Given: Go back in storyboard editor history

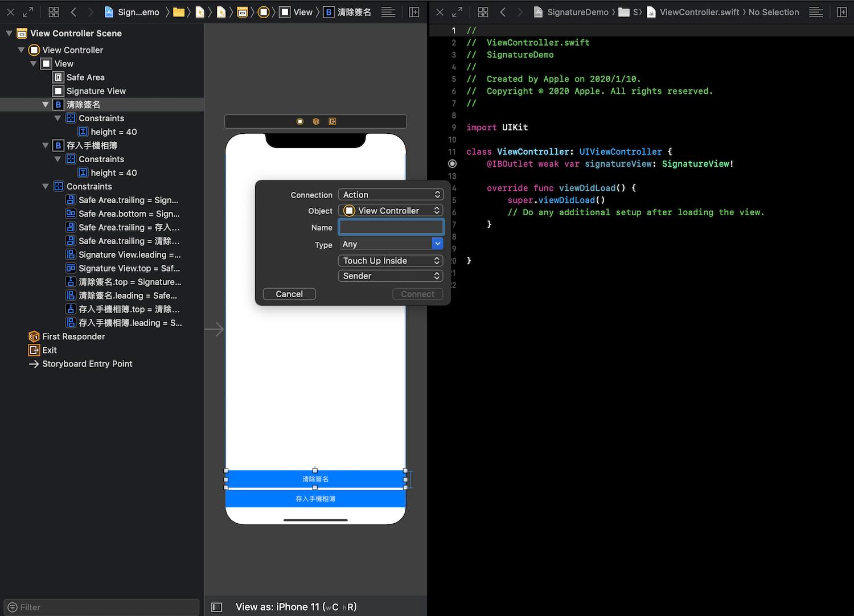Looking at the screenshot, I should pos(73,12).
